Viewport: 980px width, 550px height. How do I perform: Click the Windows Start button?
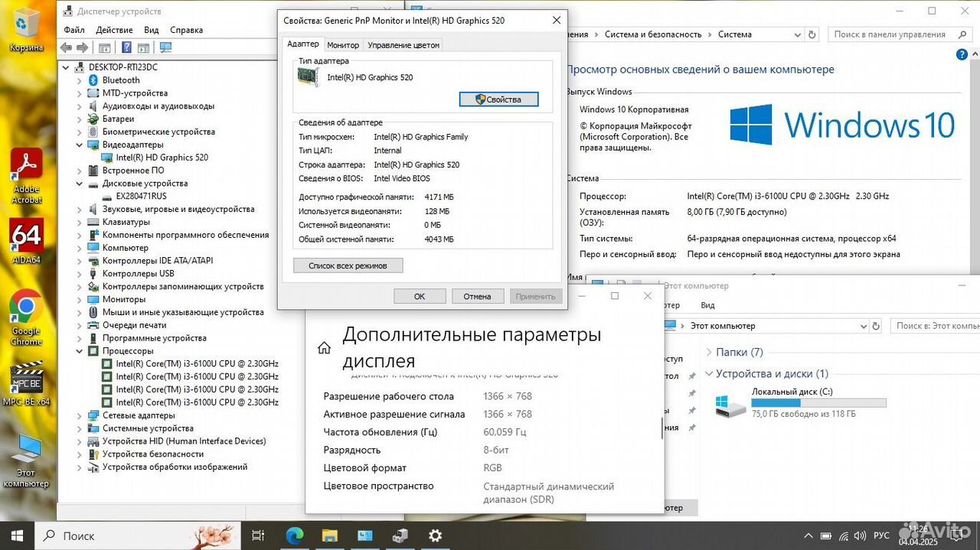point(17,535)
